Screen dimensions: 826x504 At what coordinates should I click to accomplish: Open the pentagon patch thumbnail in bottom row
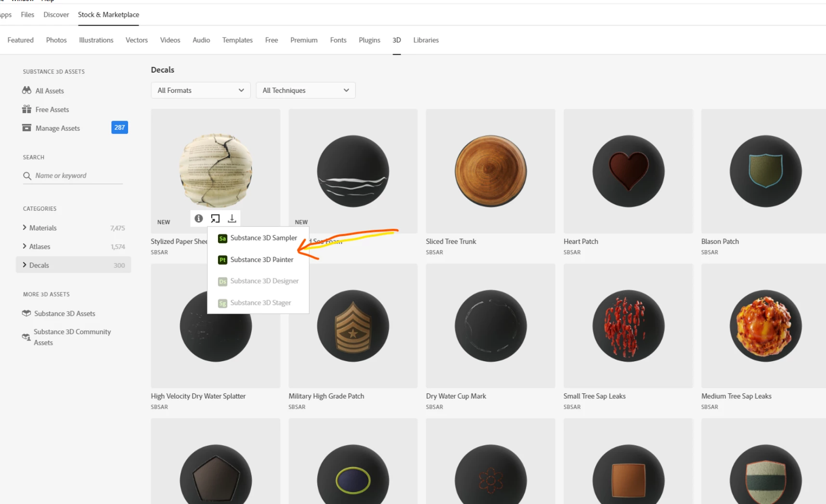pyautogui.click(x=216, y=462)
